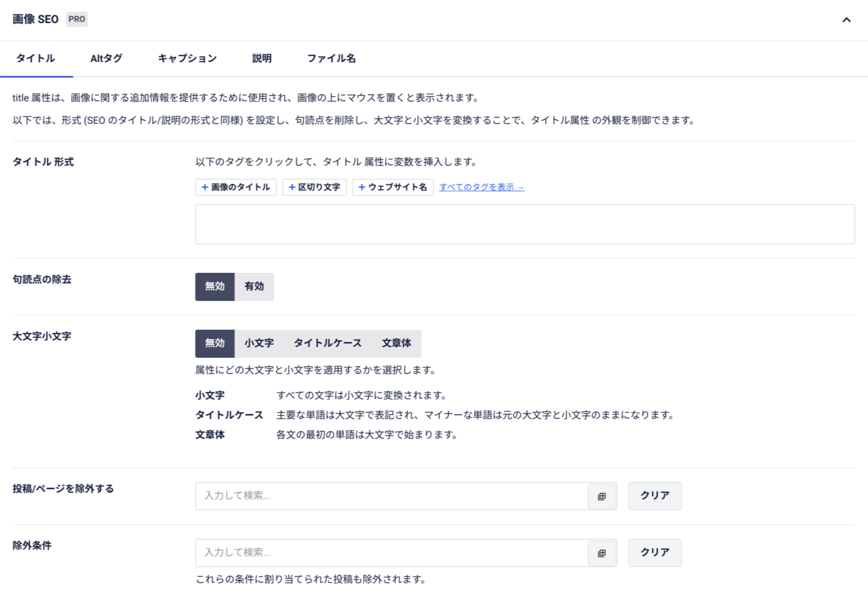Image resolution: width=868 pixels, height=598 pixels.
Task: Click the 除外条件 label
Action: tap(32, 546)
